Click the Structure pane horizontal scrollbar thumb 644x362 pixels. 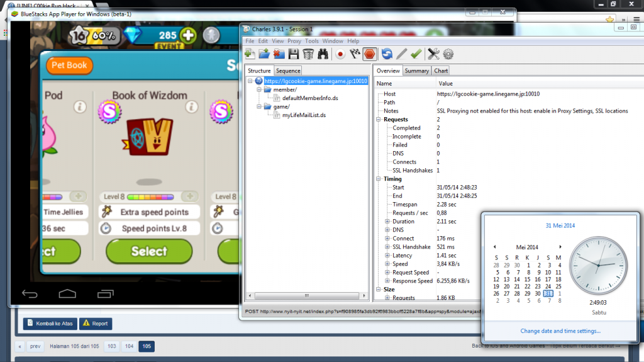(x=307, y=296)
